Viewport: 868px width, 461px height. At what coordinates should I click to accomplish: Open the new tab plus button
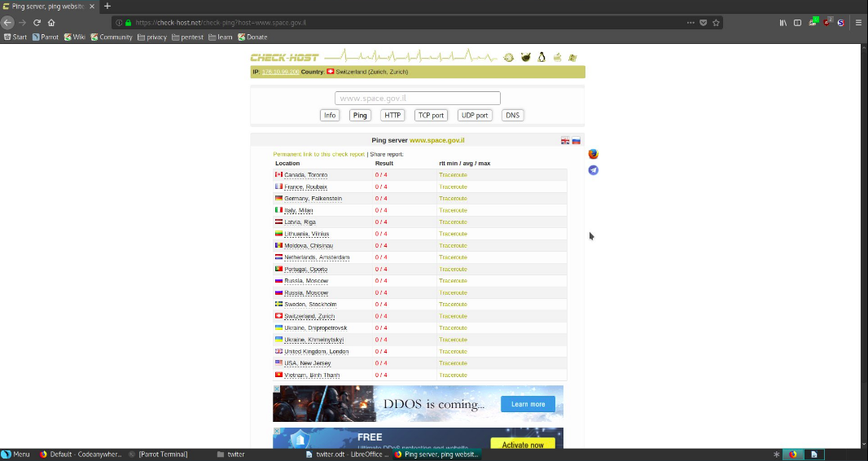click(x=107, y=6)
